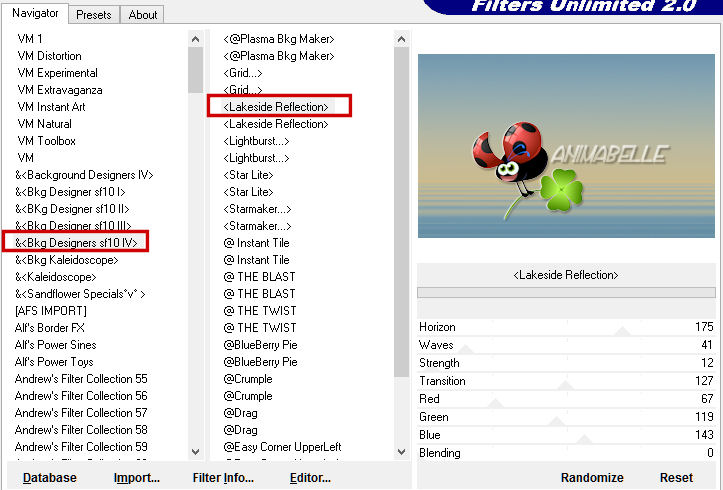Screen dimensions: 723x490
Task: Click the Randomize button
Action: tap(592, 478)
